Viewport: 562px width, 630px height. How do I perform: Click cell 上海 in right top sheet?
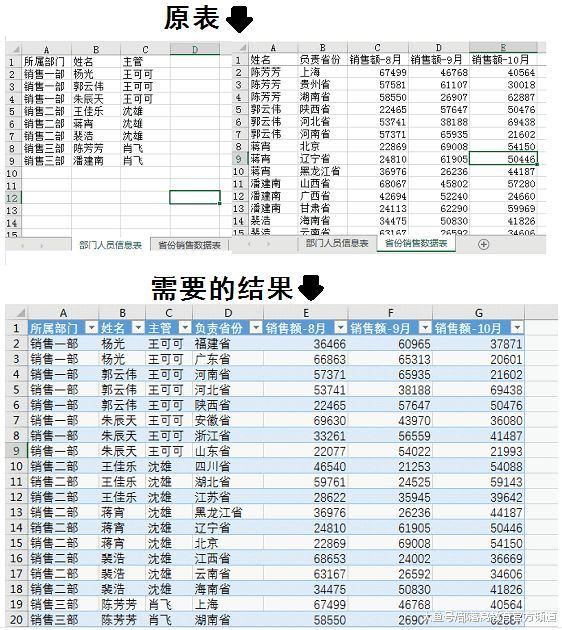coord(322,72)
